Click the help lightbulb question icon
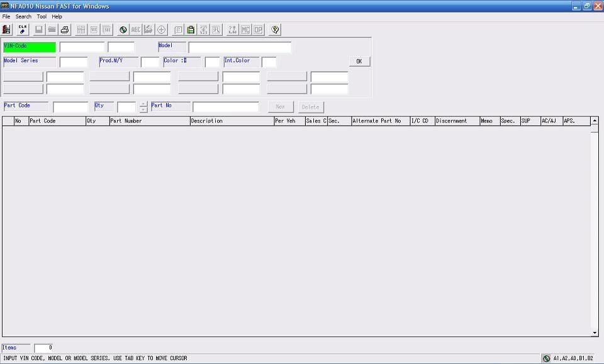 (x=275, y=30)
